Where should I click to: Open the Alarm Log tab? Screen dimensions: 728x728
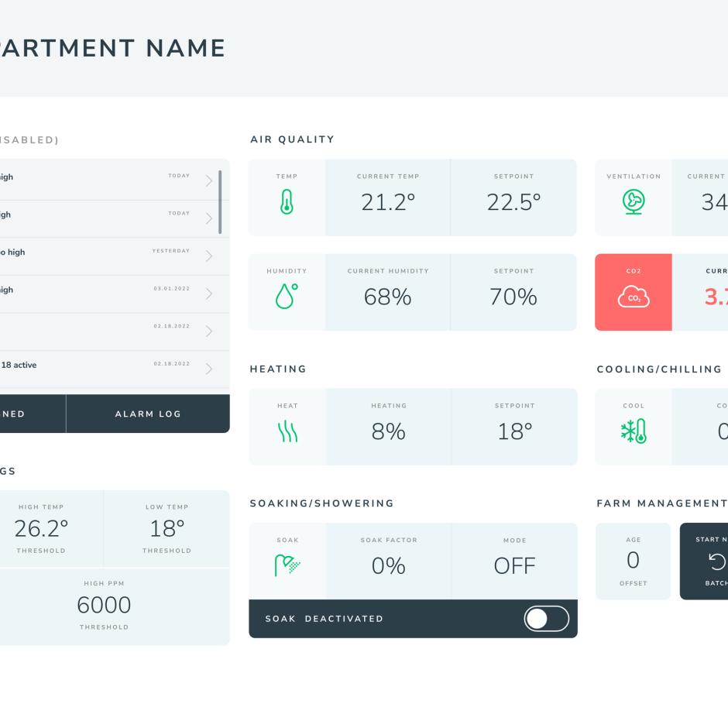[148, 414]
